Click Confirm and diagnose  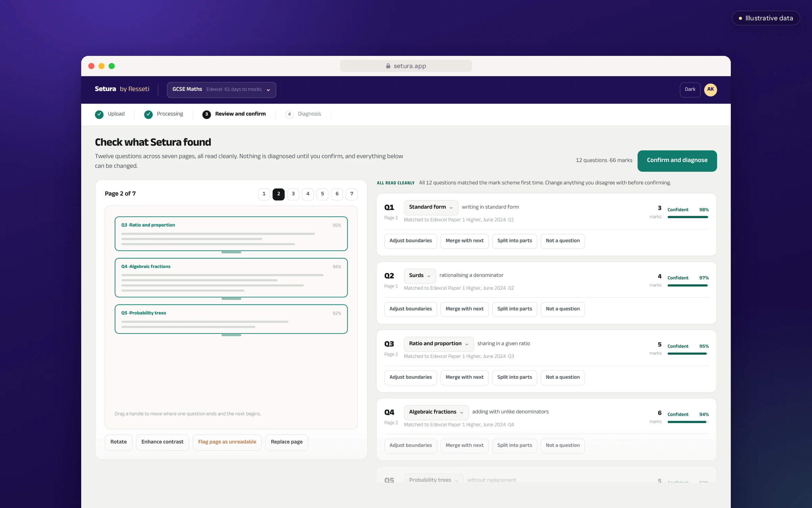677,161
